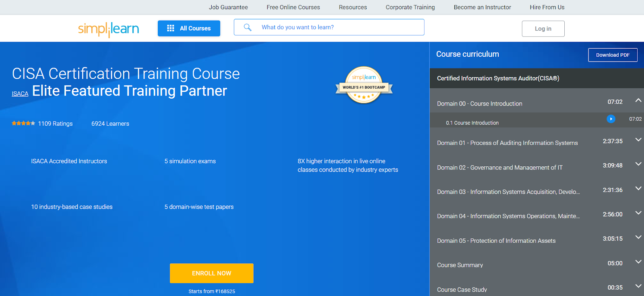
Task: Click Certified Information Systems Auditor(CISA®) header
Action: [498, 78]
